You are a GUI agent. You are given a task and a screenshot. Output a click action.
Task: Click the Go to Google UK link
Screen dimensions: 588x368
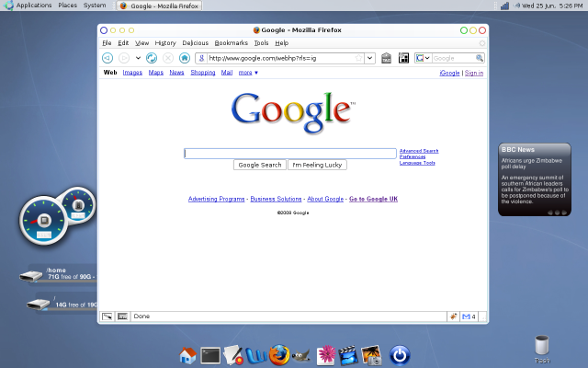coord(374,199)
